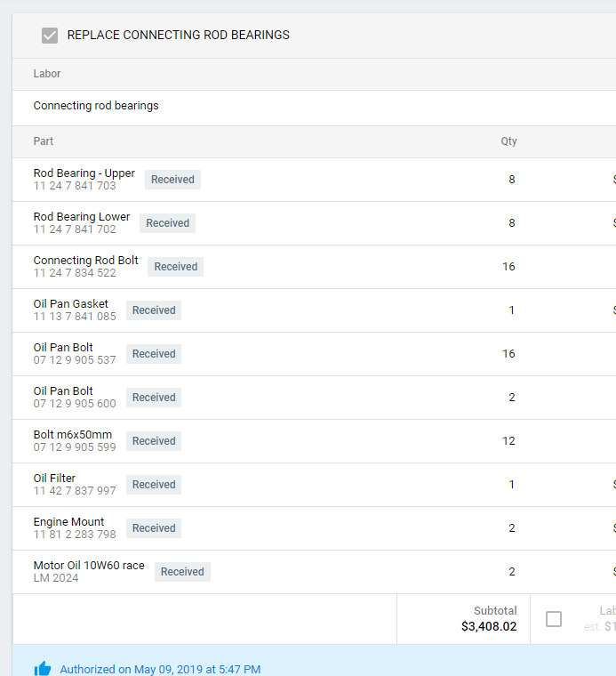The height and width of the screenshot is (676, 616).
Task: Select the Rod Bearing - Upper part
Action: coord(84,173)
